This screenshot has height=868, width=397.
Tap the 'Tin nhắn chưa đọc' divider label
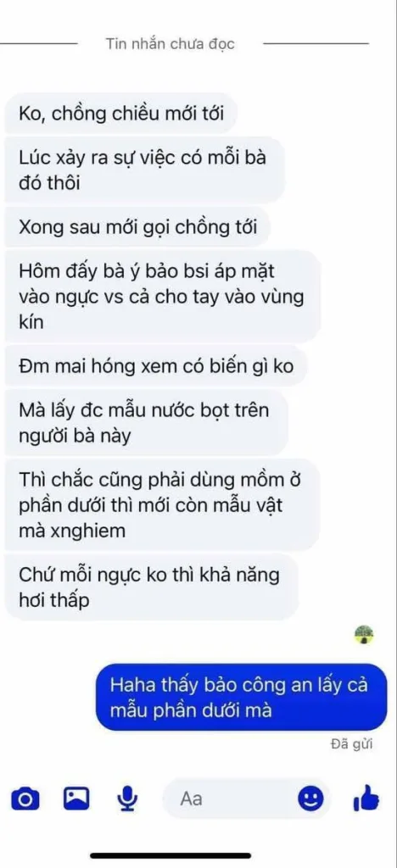point(170,44)
